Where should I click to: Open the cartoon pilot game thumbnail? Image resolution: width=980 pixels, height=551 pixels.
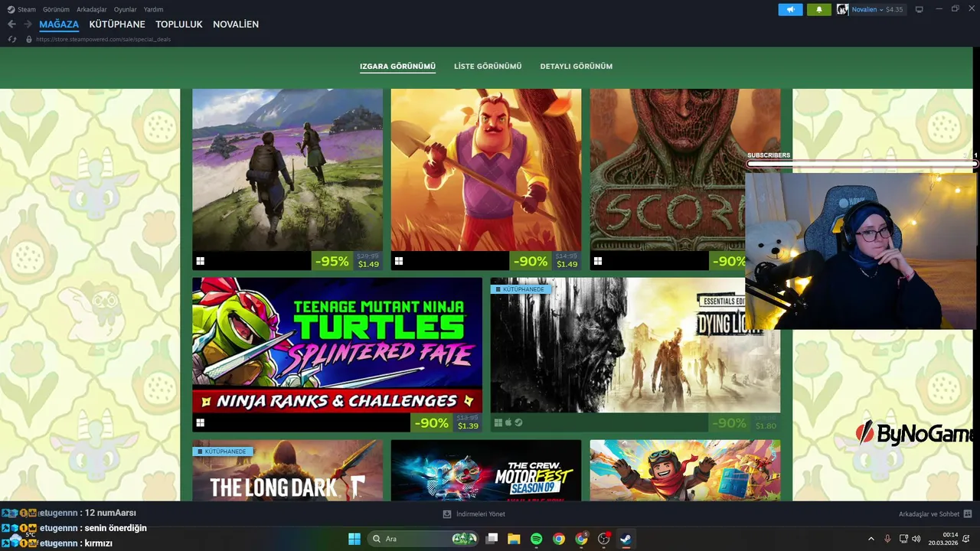(x=685, y=471)
